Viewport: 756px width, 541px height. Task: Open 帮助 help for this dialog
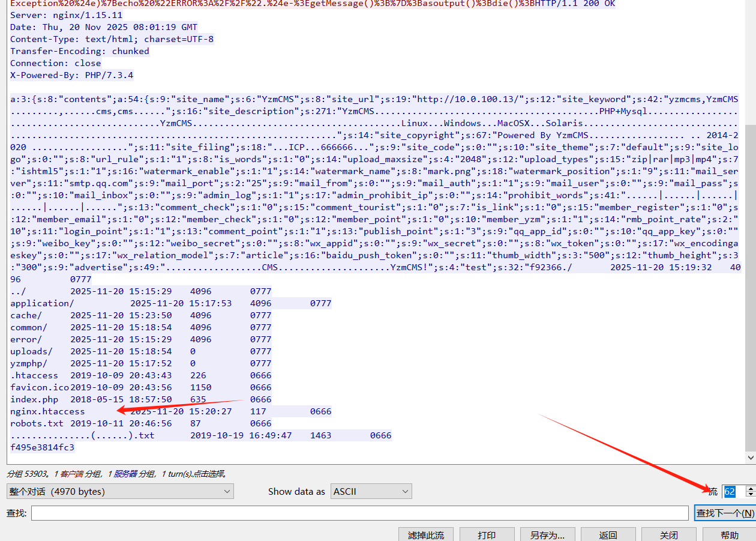pos(729,535)
